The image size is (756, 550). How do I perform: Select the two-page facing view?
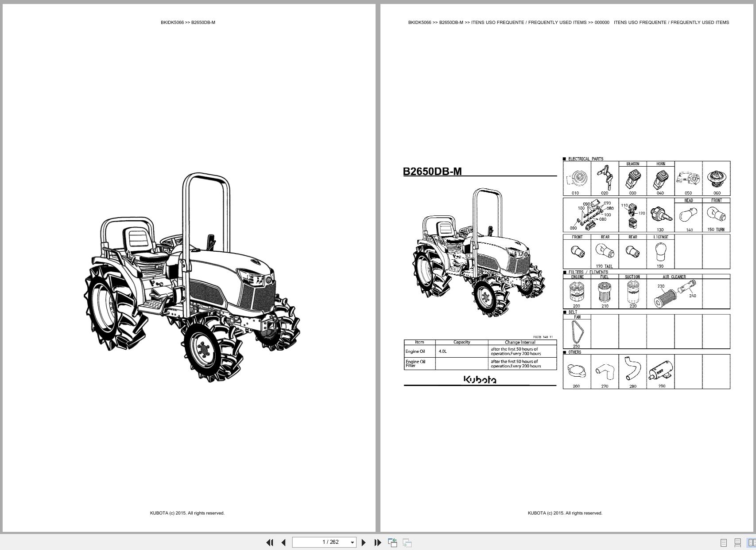coord(752,542)
